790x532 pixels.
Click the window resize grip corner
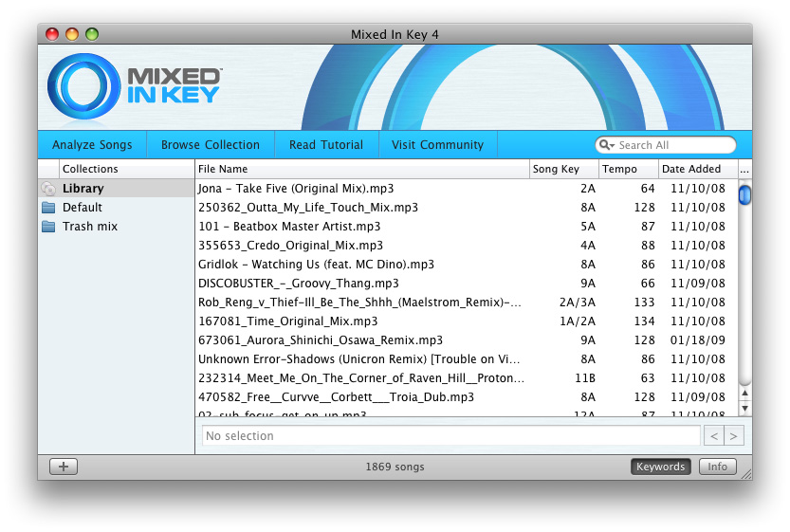[745, 473]
